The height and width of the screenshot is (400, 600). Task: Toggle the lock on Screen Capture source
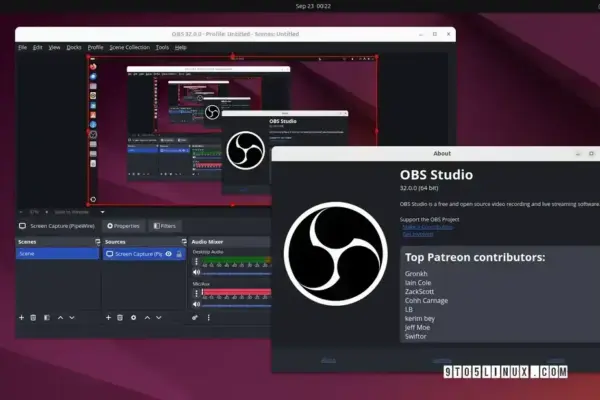(x=179, y=254)
